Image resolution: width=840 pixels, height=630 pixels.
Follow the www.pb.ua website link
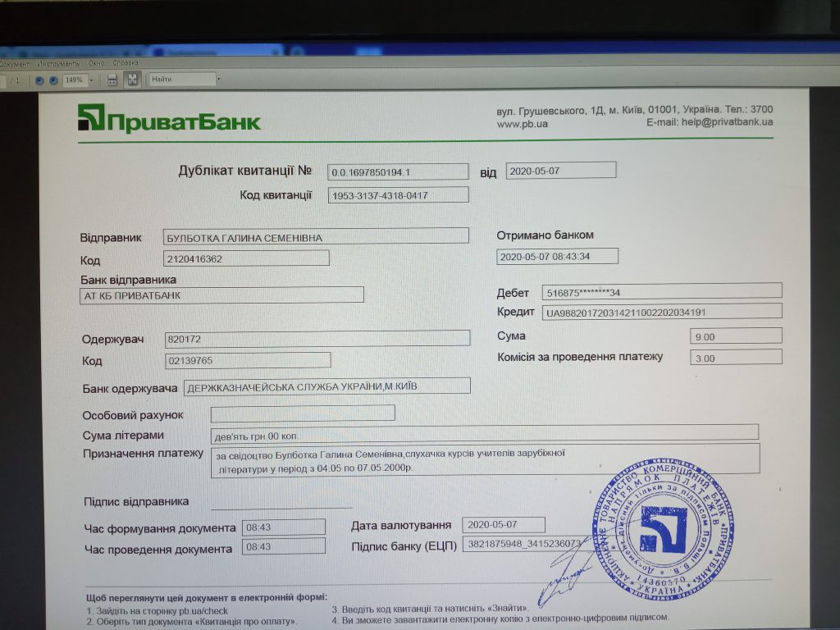(522, 124)
